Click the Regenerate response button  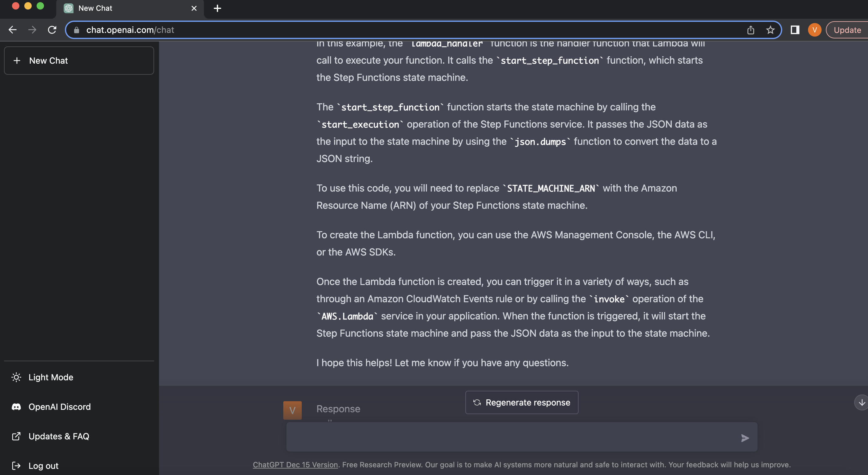coord(522,402)
